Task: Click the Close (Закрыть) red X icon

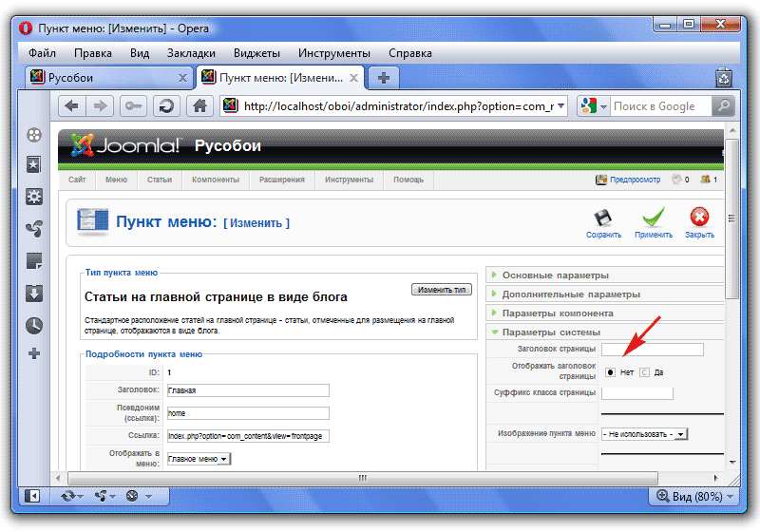Action: click(699, 219)
